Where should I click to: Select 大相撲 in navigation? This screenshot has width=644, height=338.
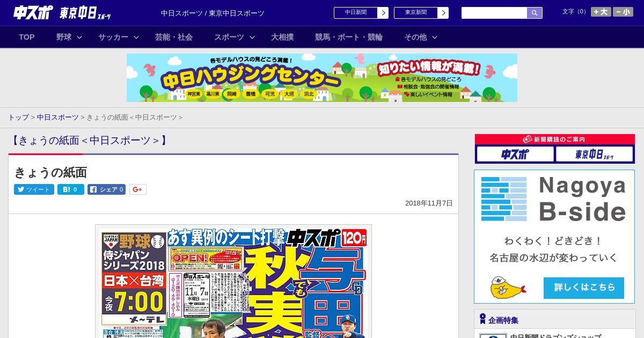[282, 37]
